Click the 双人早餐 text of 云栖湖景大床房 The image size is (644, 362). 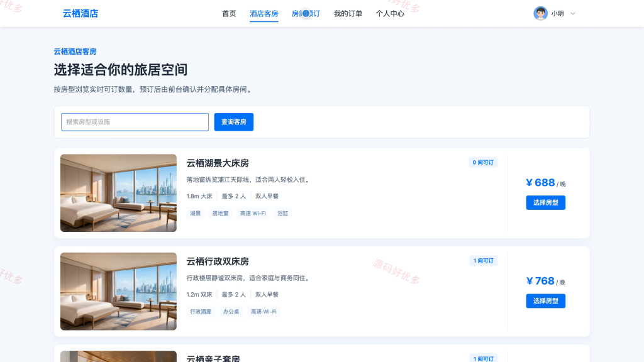[267, 196]
